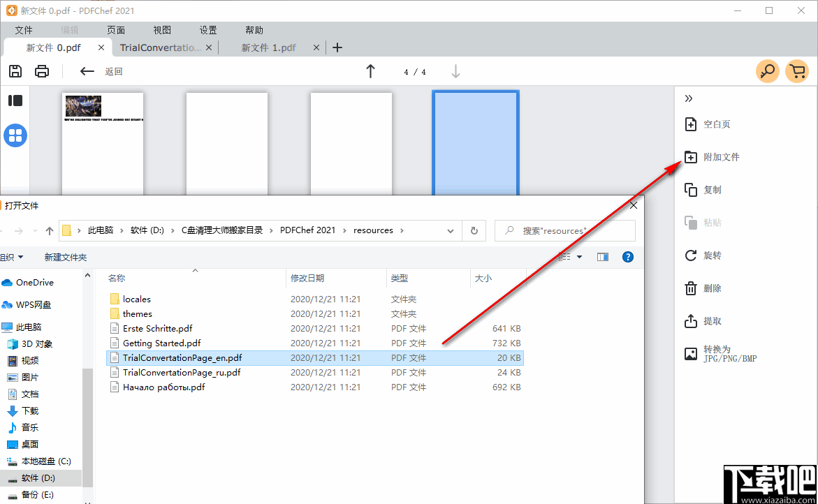This screenshot has height=504, width=818.
Task: Toggle the preview pane in Open dialog
Action: pos(602,256)
